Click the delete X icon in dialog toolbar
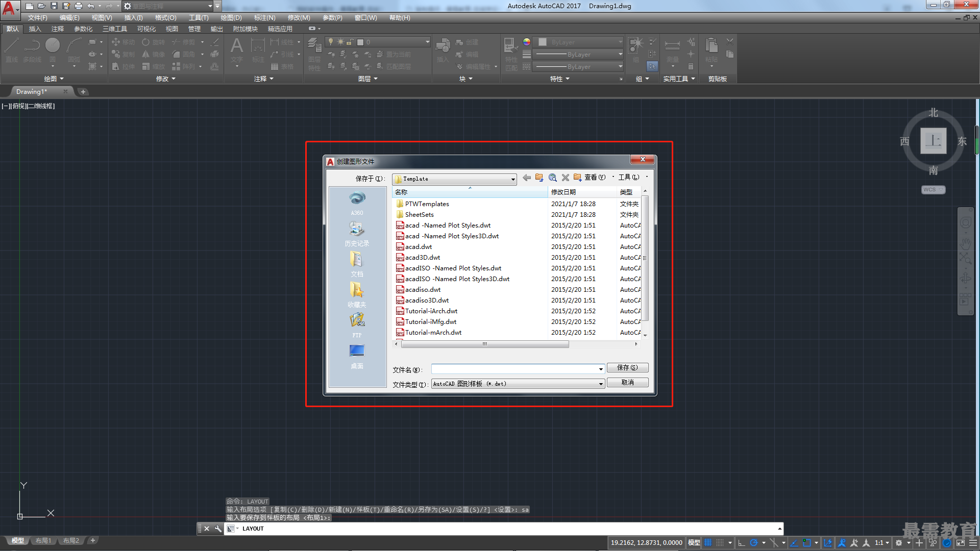Screen dimensions: 980x551 566,178
